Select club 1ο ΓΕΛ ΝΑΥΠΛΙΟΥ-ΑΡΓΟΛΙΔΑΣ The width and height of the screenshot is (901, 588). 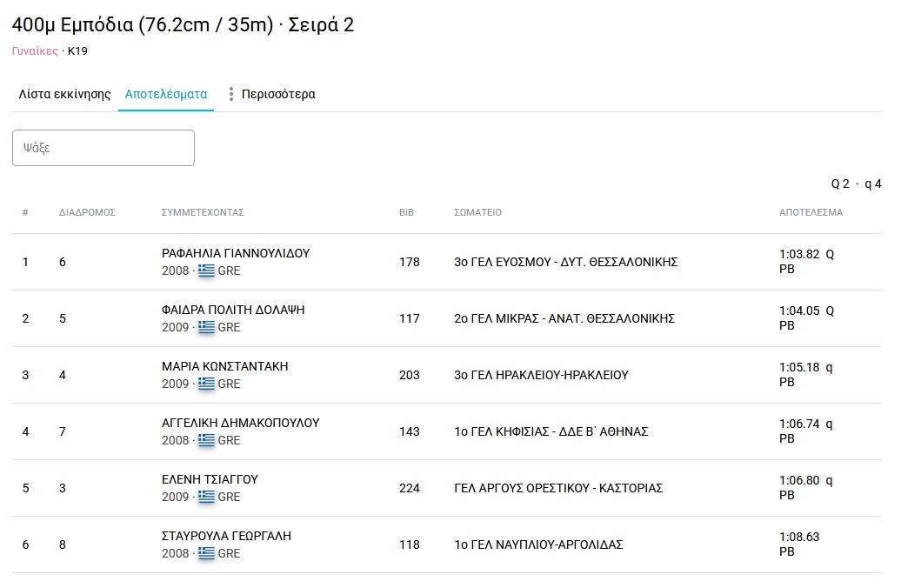(x=538, y=545)
